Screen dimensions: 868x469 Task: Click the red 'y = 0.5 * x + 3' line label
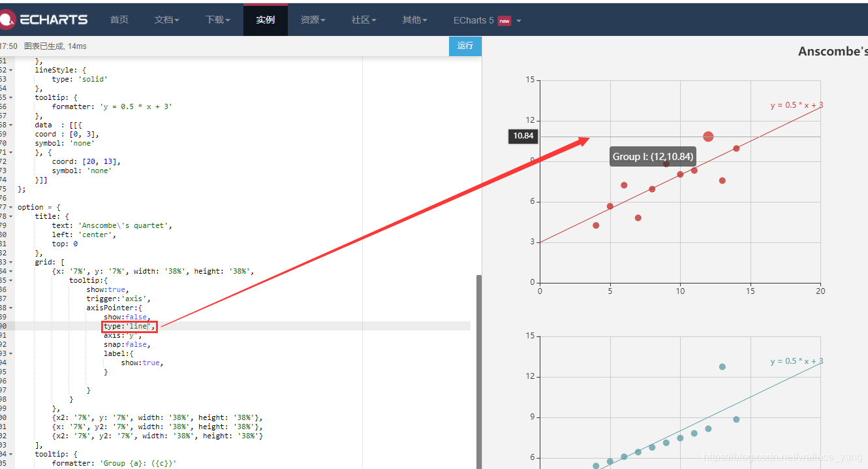[x=796, y=105]
